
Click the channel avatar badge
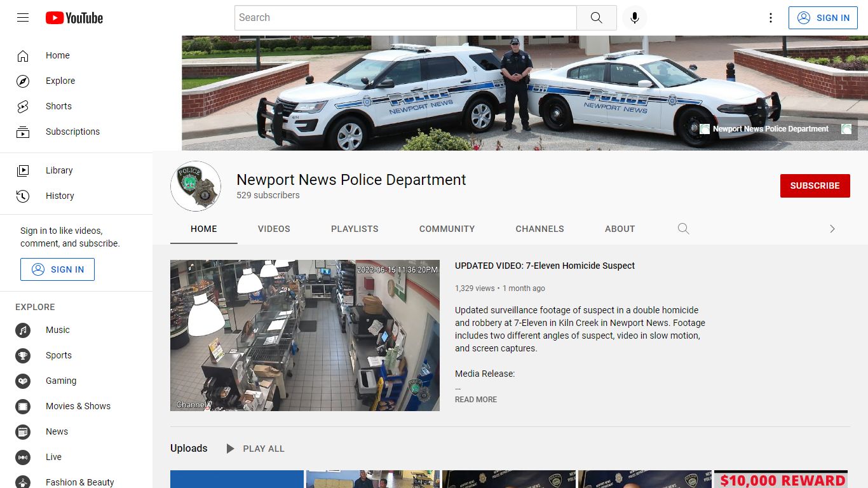(x=196, y=186)
